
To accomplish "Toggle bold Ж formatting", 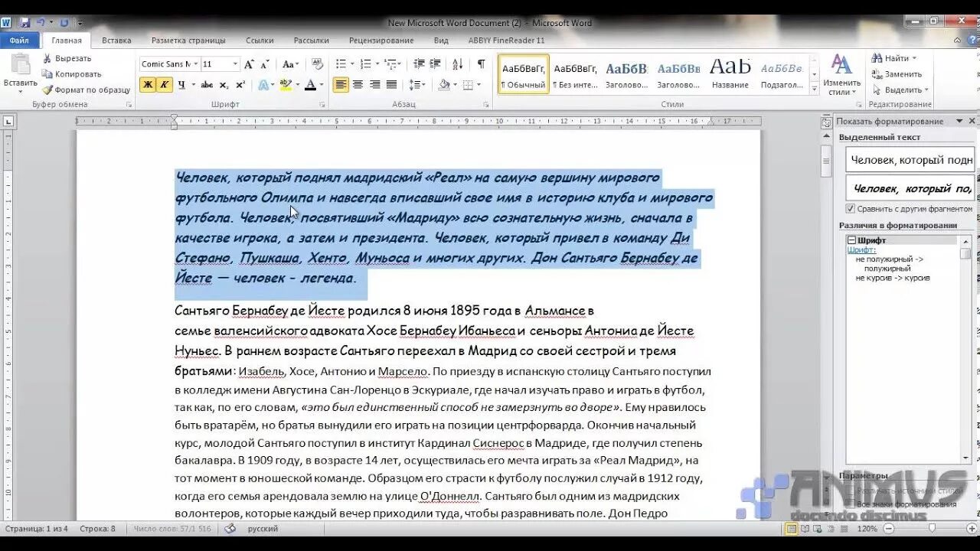I will click(x=147, y=85).
